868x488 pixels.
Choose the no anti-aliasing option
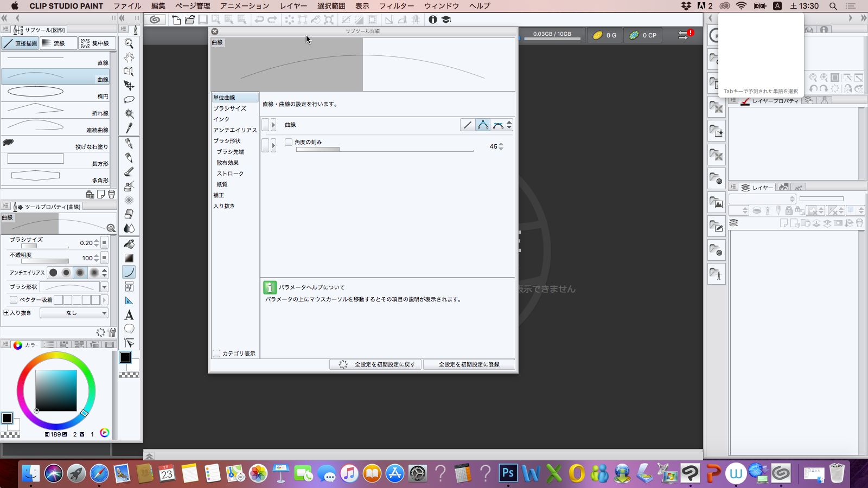[x=53, y=272]
